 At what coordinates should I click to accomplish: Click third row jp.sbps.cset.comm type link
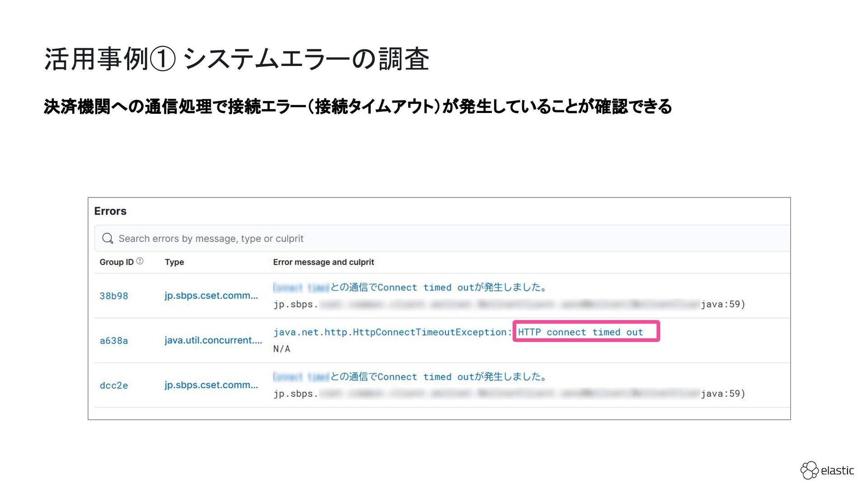(x=211, y=385)
